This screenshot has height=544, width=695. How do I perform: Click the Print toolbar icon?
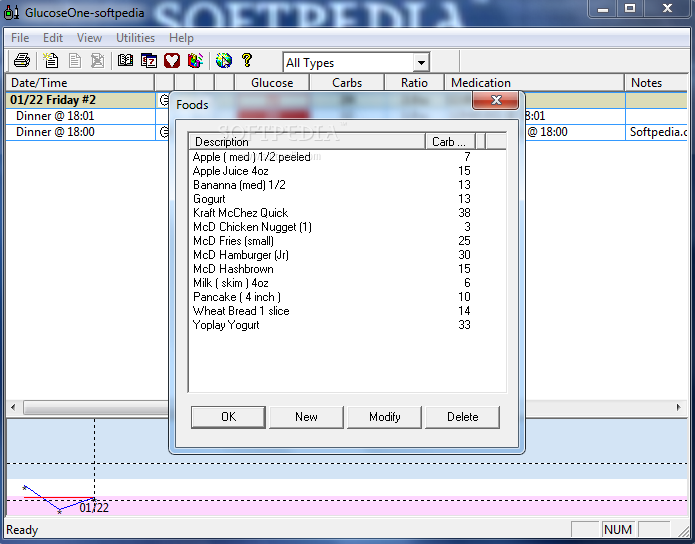coord(22,60)
